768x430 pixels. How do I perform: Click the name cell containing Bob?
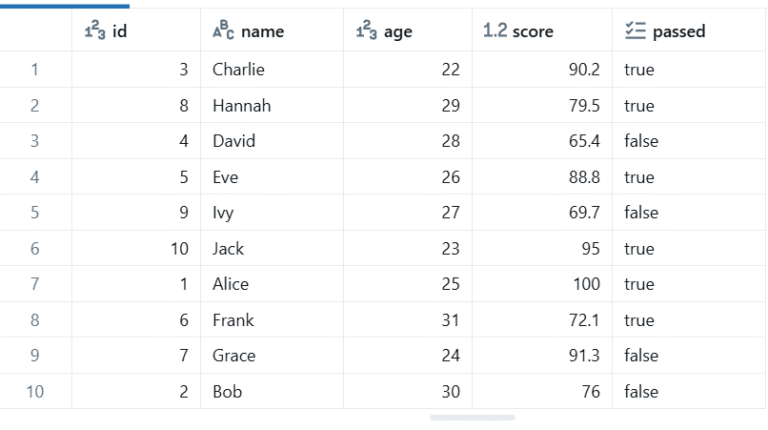click(227, 391)
